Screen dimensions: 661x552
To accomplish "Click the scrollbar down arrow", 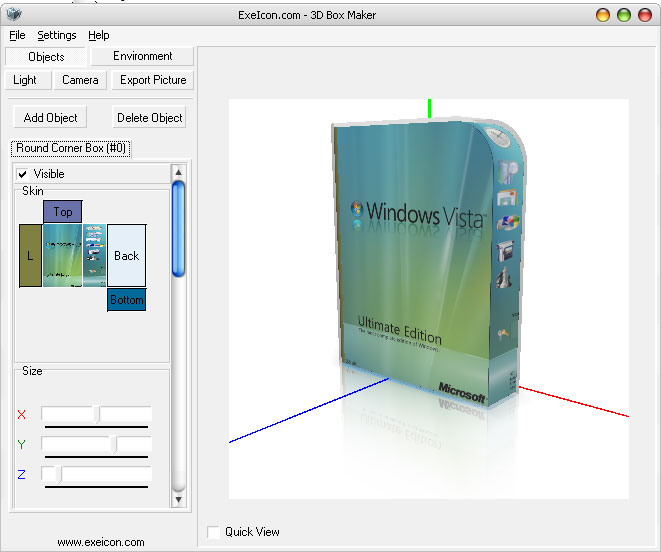I will (178, 499).
